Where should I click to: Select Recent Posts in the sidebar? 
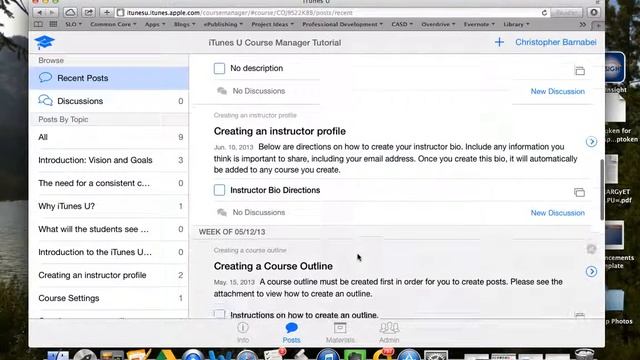(109, 78)
